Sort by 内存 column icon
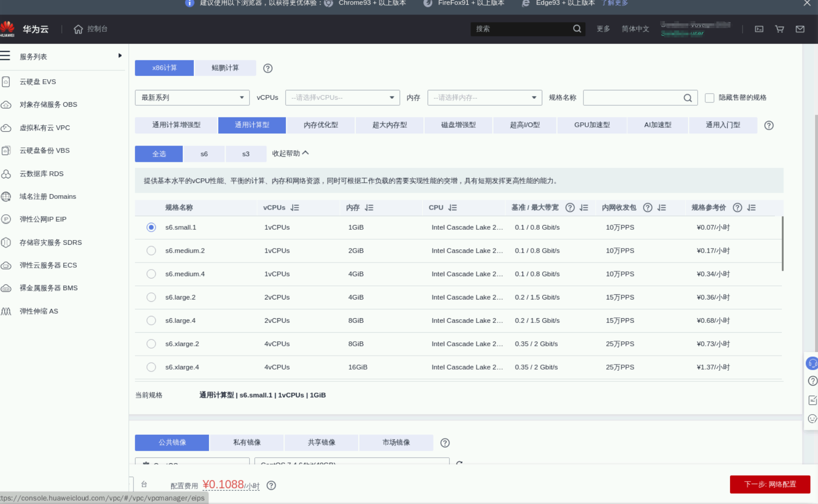This screenshot has width=818, height=504. tap(369, 208)
